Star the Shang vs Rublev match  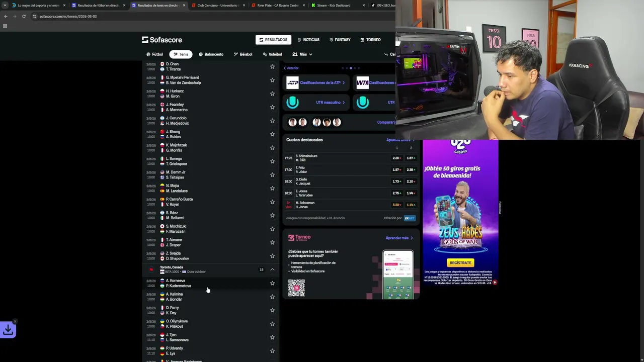pos(272,134)
